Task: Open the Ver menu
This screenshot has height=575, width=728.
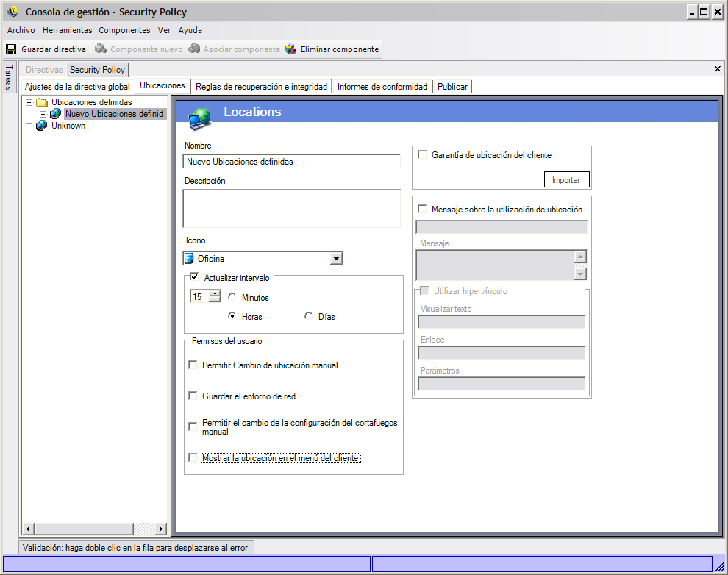Action: [165, 30]
